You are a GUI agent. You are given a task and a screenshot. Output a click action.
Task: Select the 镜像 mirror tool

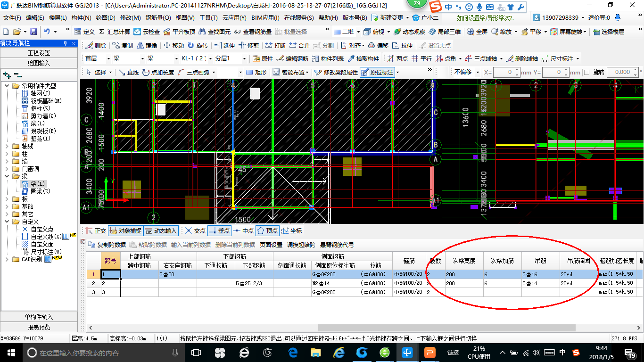(x=147, y=45)
